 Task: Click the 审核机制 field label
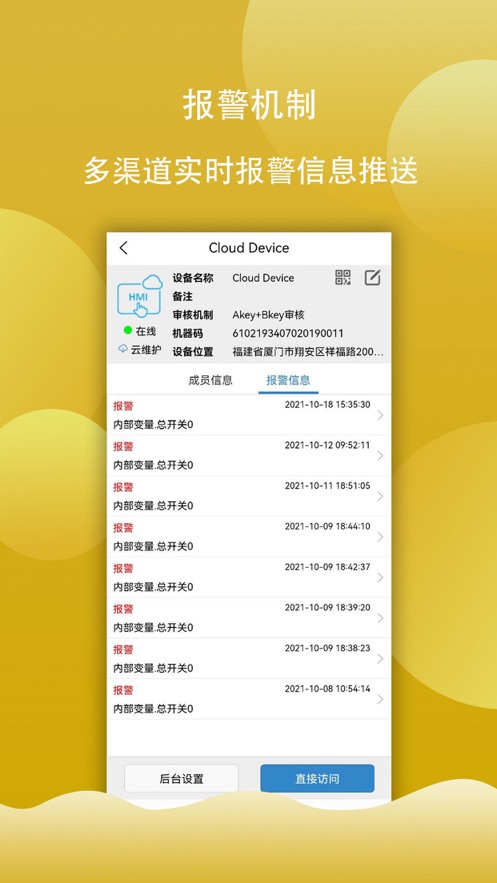(192, 315)
